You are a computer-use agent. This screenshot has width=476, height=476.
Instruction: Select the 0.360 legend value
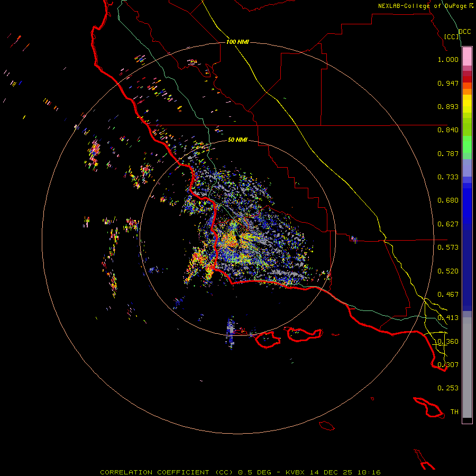(448, 342)
